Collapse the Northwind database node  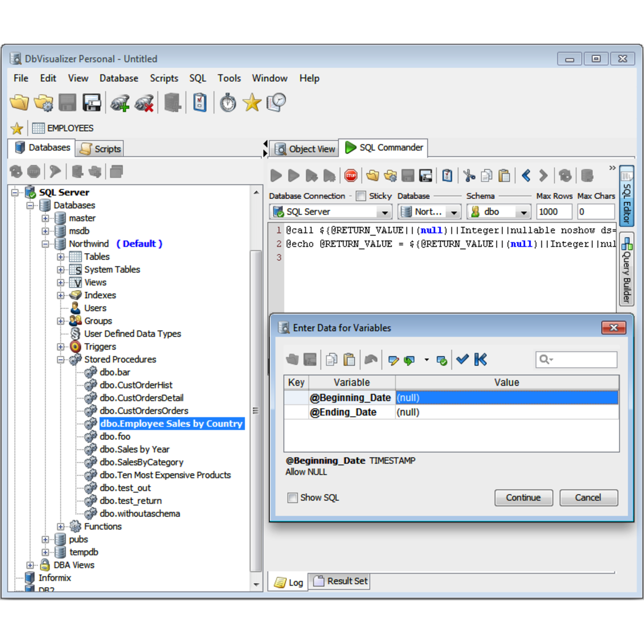[x=45, y=244]
